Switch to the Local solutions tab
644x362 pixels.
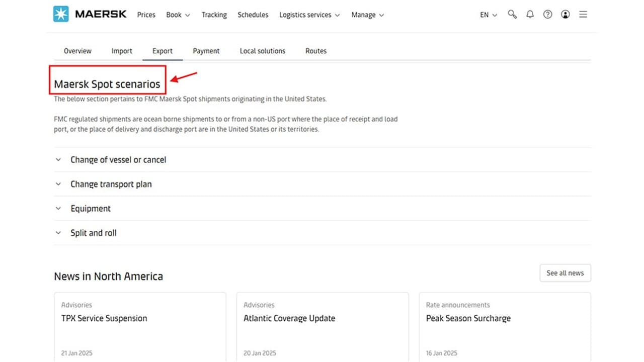262,51
